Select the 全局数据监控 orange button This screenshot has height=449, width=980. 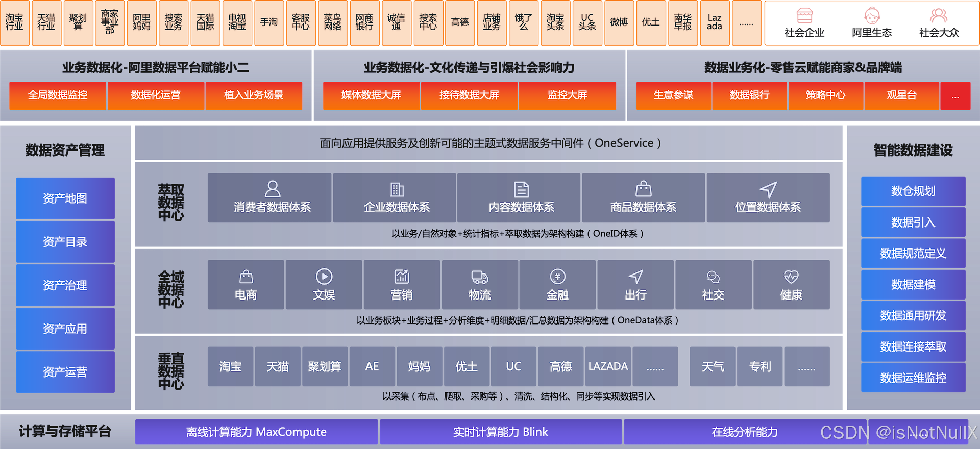click(58, 95)
